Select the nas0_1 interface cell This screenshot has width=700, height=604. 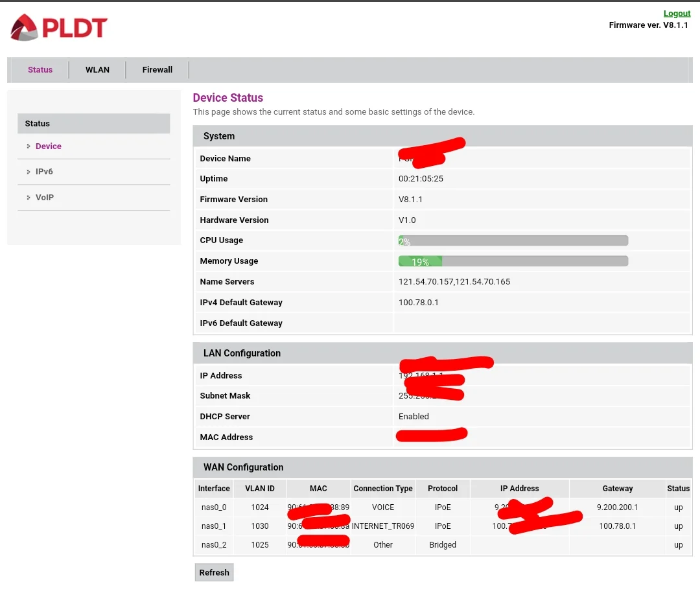pyautogui.click(x=214, y=526)
